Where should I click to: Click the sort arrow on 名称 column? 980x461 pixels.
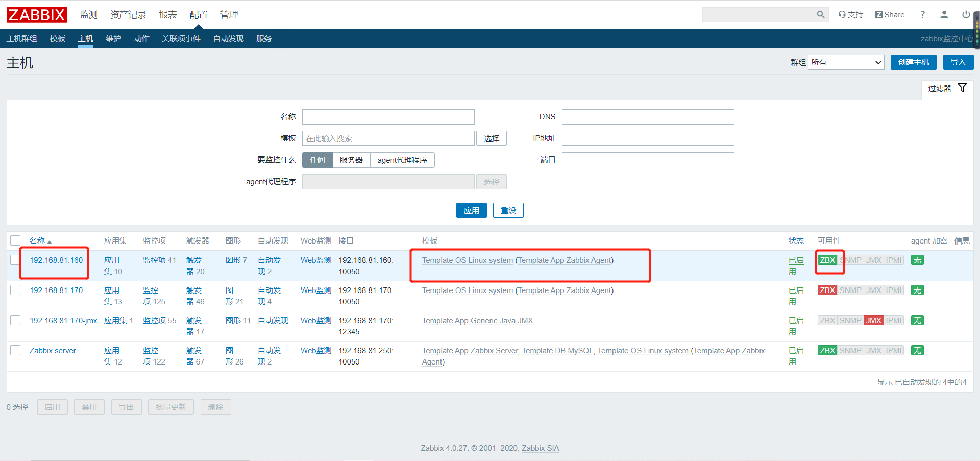(50, 241)
